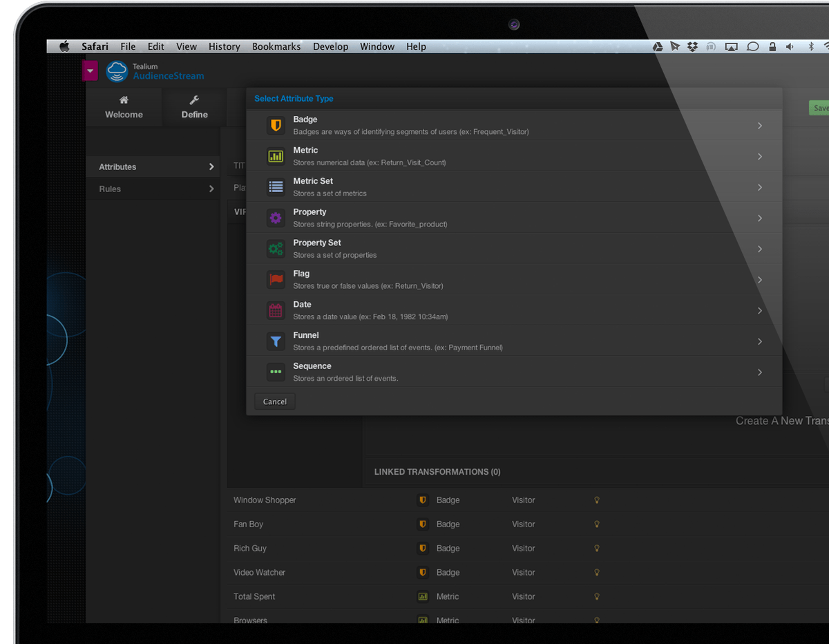Select the Sequence attribute type label

click(312, 366)
